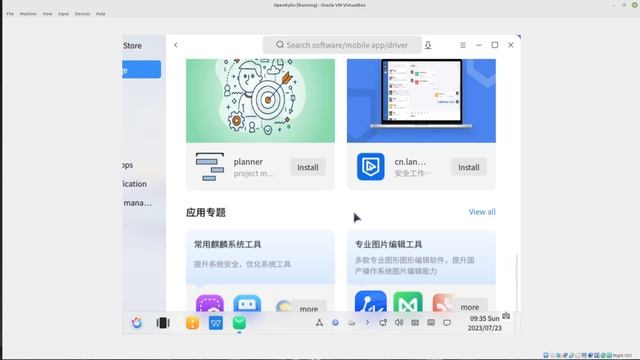
Task: Click the cn.lan blue shield icon
Action: (x=371, y=167)
